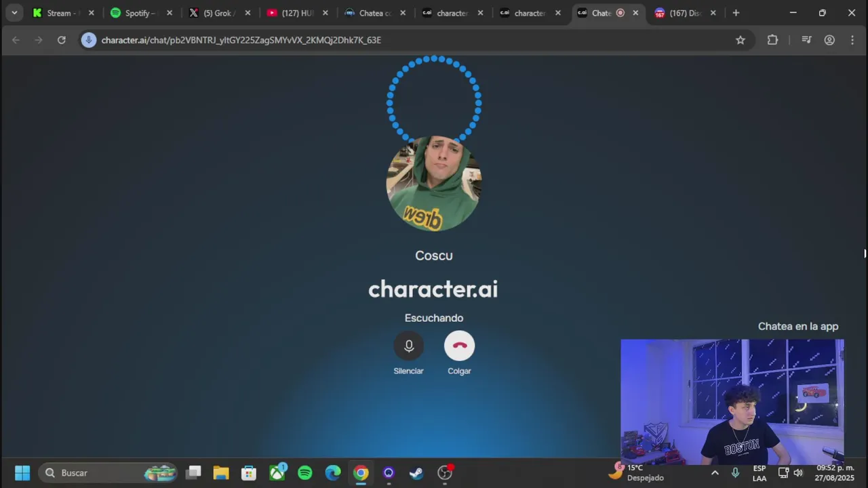Click the Coscu name label

point(434,256)
